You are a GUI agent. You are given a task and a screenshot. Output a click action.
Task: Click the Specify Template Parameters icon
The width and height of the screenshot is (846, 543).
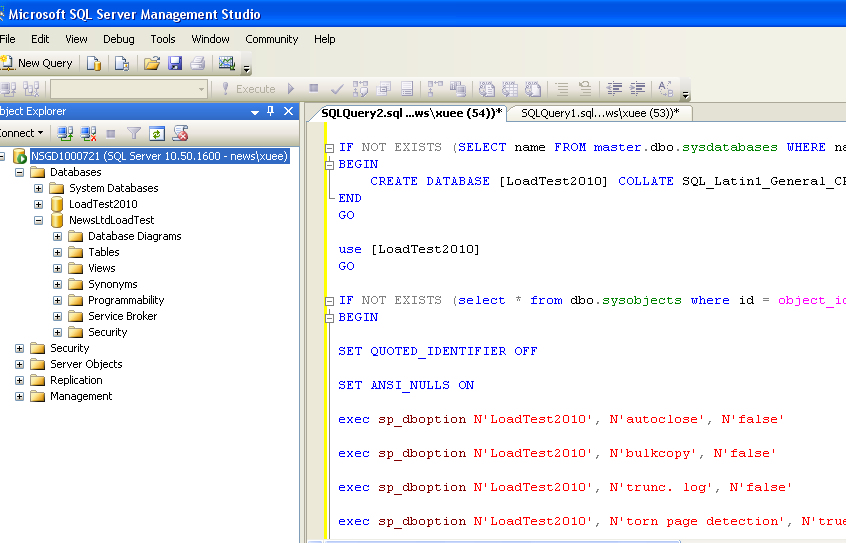(x=666, y=89)
